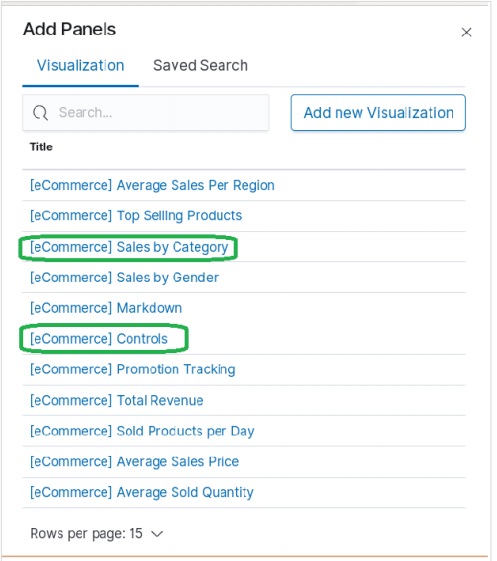Add Top Selling Products visualization
This screenshot has height=561, width=497.
coord(136,216)
